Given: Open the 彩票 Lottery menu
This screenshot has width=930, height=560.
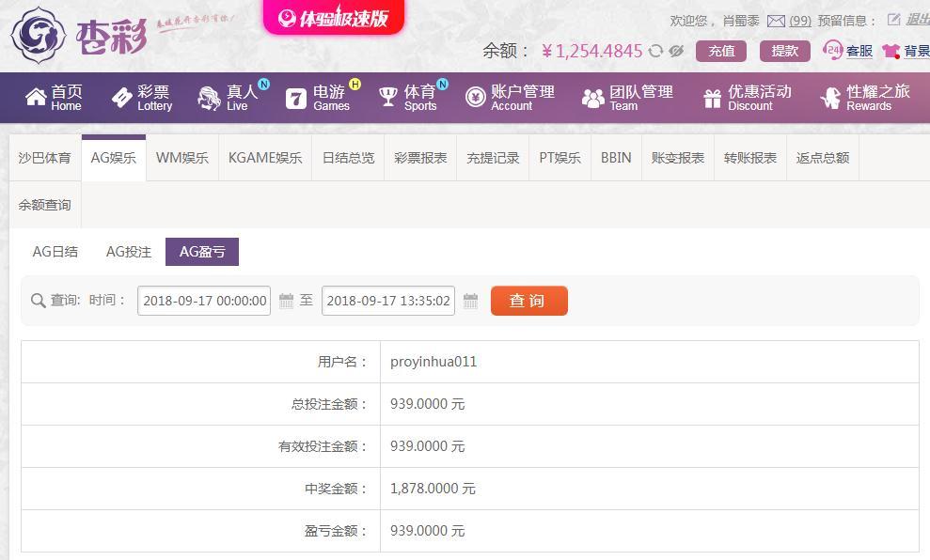Looking at the screenshot, I should [x=142, y=98].
